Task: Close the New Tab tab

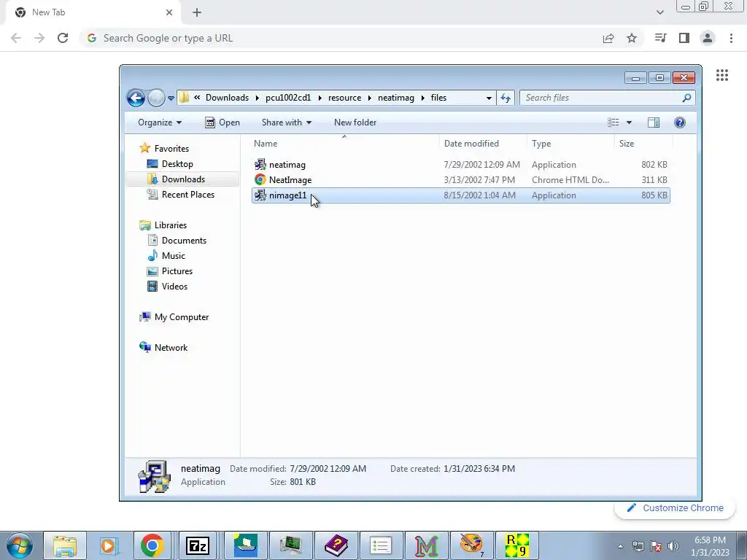Action: click(x=169, y=12)
